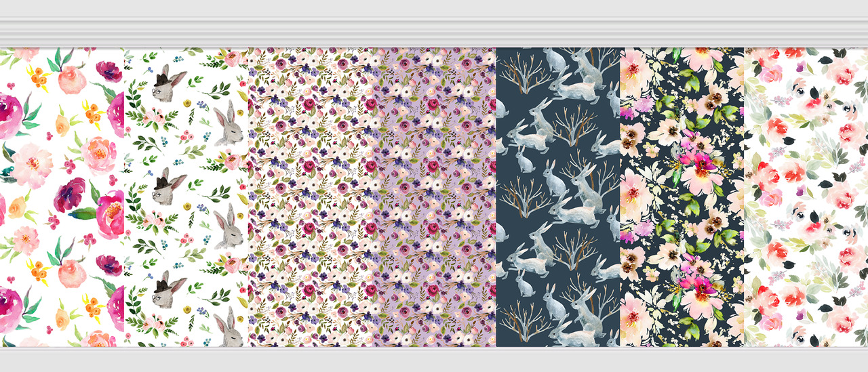
Task: Click the bright magenta flower in dark floral panel center
Action: point(698,161)
